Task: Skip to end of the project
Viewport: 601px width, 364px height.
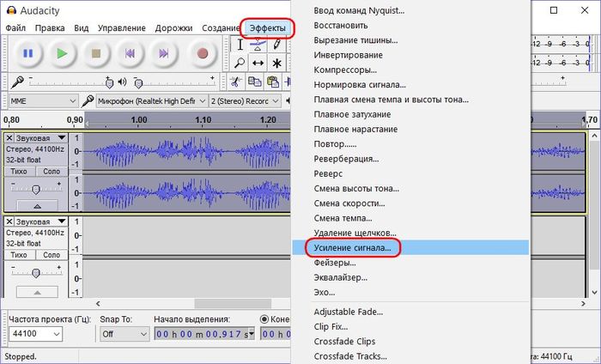Action: (164, 53)
